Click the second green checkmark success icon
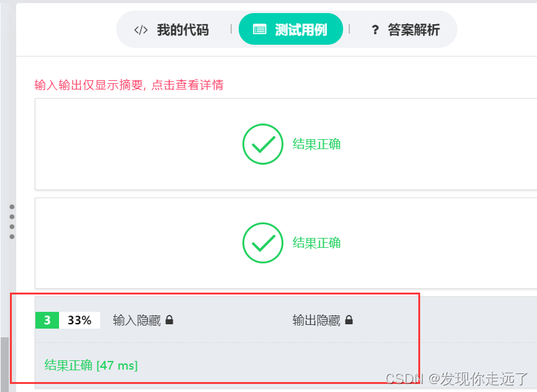Screen dimensions: 537x392 [262, 243]
